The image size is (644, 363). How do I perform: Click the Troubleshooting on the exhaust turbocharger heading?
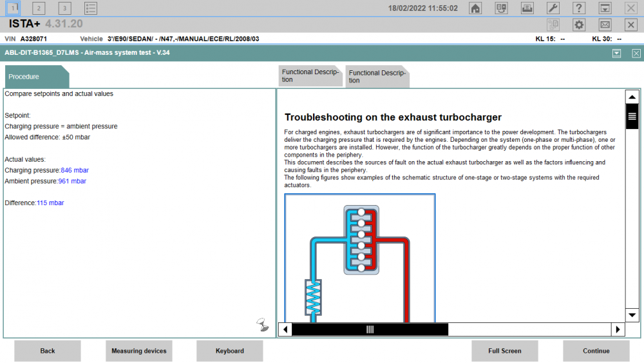click(393, 117)
